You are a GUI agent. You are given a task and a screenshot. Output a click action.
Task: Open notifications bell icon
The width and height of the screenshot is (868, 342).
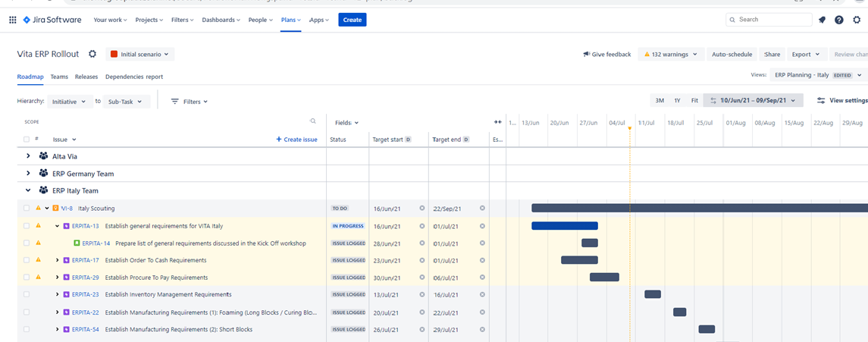[822, 20]
